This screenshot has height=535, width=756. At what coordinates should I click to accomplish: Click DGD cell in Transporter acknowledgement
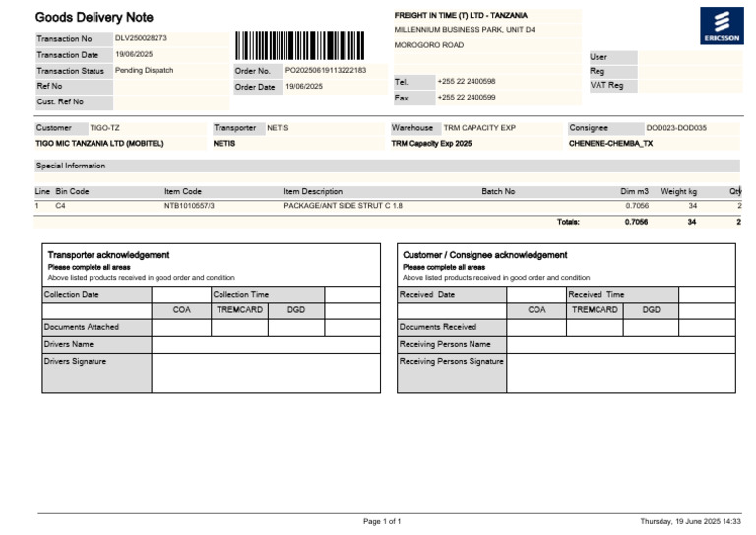[296, 310]
